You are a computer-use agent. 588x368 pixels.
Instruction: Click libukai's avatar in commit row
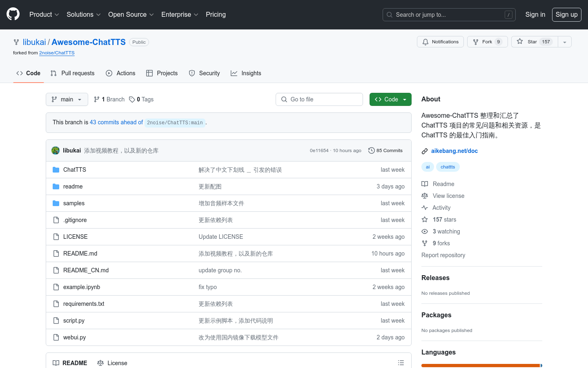point(56,150)
